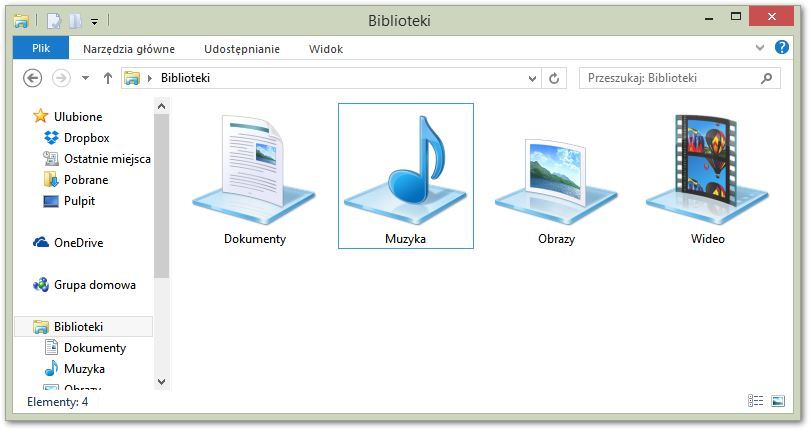Click the navigation pane scrollbar thumb
Viewport: 810px width, 430px height.
pyautogui.click(x=162, y=196)
